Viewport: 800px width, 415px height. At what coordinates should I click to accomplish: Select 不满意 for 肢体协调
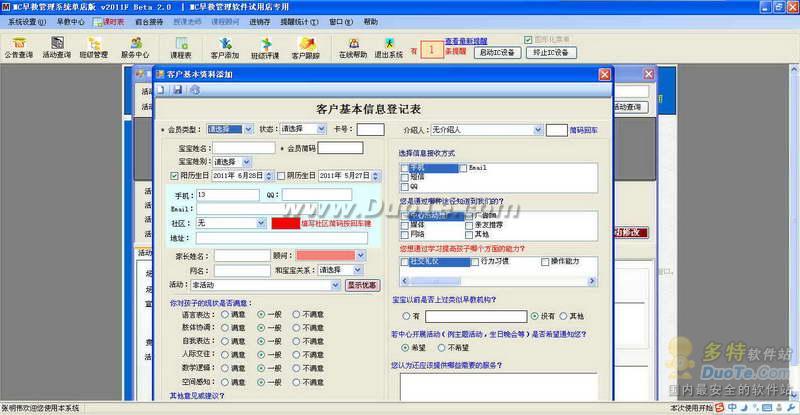296,328
